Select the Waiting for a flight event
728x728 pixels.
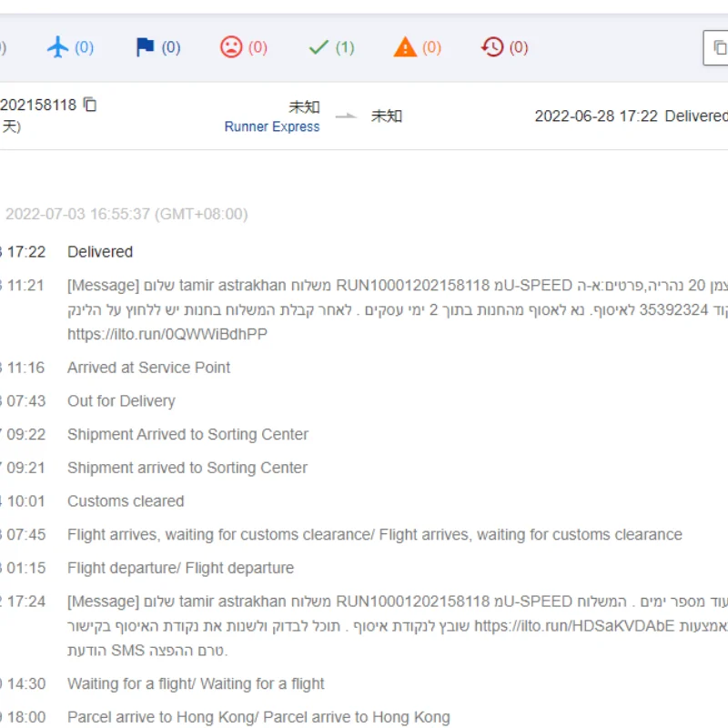pos(196,683)
